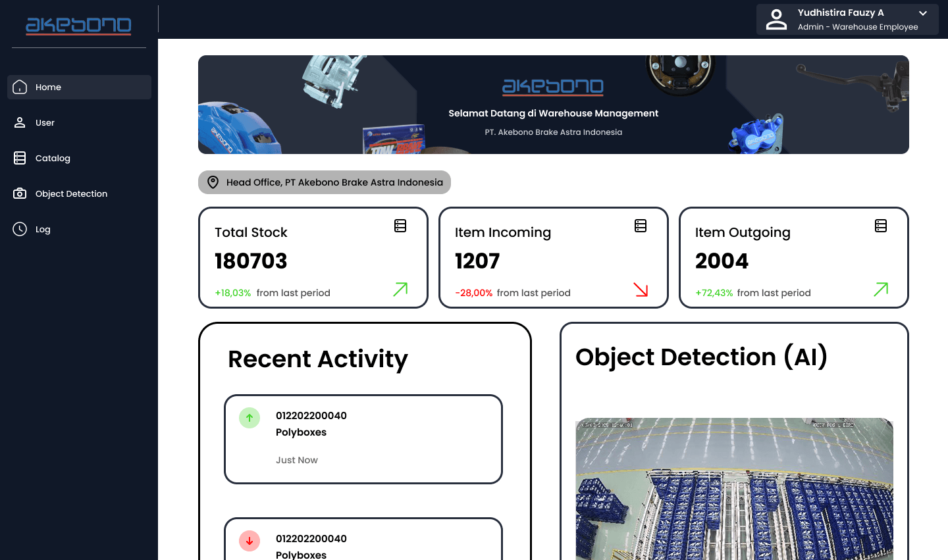
Task: Click the list icon on Item Outgoing card
Action: [x=881, y=226]
